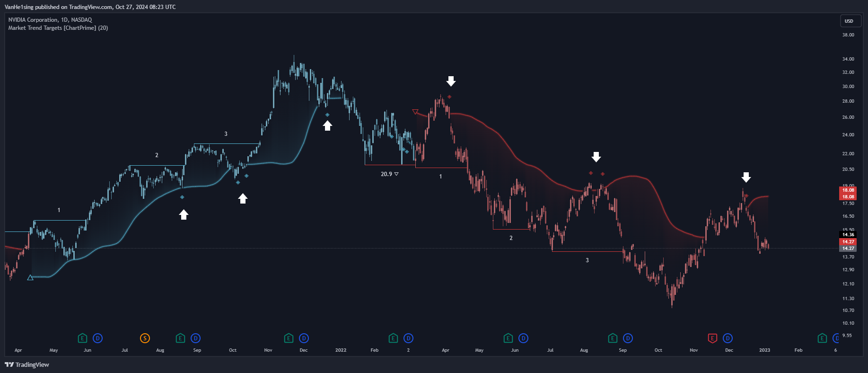Click the 9.55 price axis label
Screen dimensions: 868x373
(847, 336)
